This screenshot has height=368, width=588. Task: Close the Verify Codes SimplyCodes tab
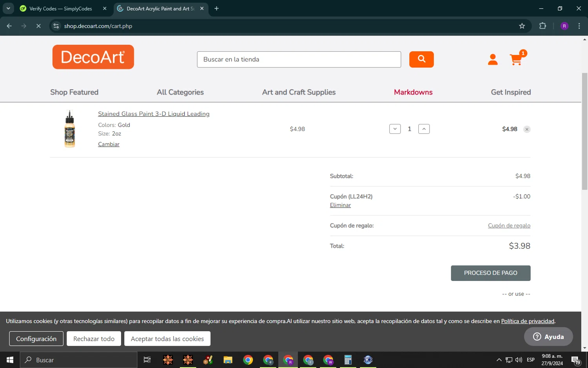coord(105,8)
